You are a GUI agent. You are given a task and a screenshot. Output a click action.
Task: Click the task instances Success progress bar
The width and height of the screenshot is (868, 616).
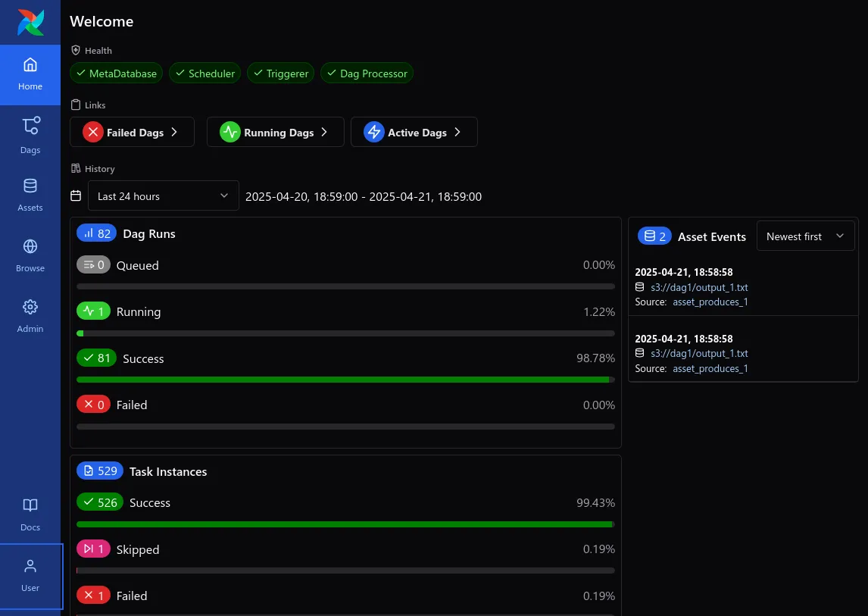pyautogui.click(x=345, y=524)
